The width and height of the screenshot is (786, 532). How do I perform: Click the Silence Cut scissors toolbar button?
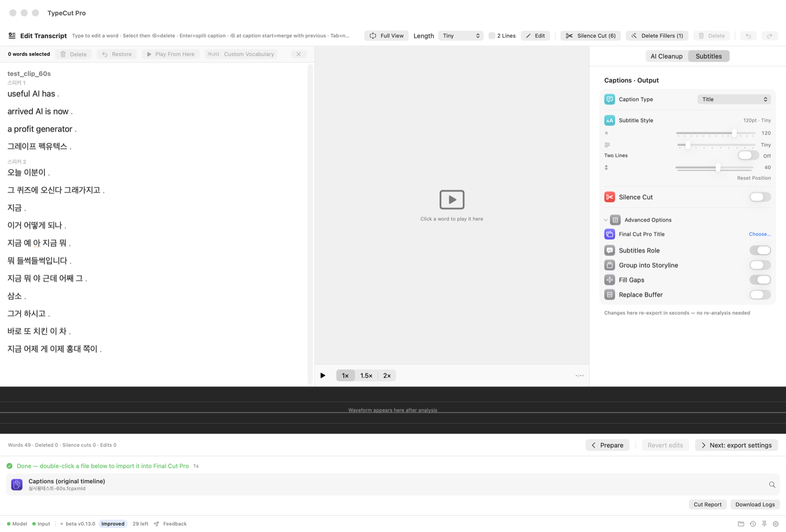click(590, 36)
